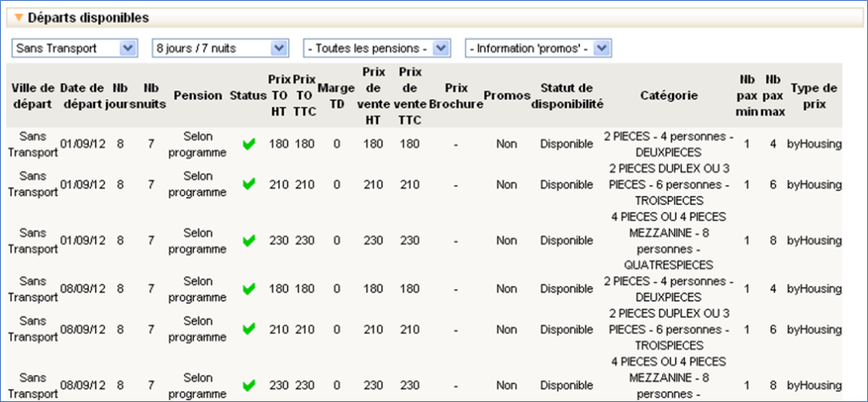Screen dimensions: 868x402
Task: Click green status check for 01/09/12 DEUXPIECES row
Action: 248,145
